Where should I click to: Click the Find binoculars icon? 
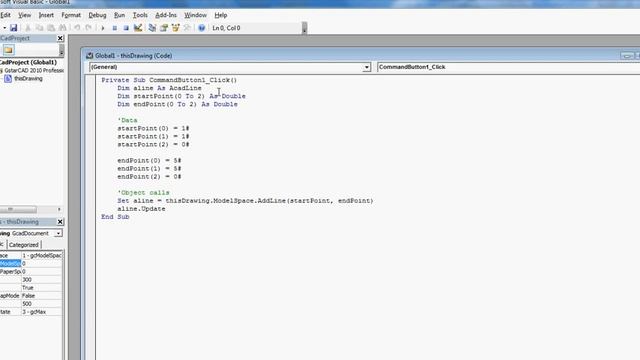pyautogui.click(x=62, y=28)
